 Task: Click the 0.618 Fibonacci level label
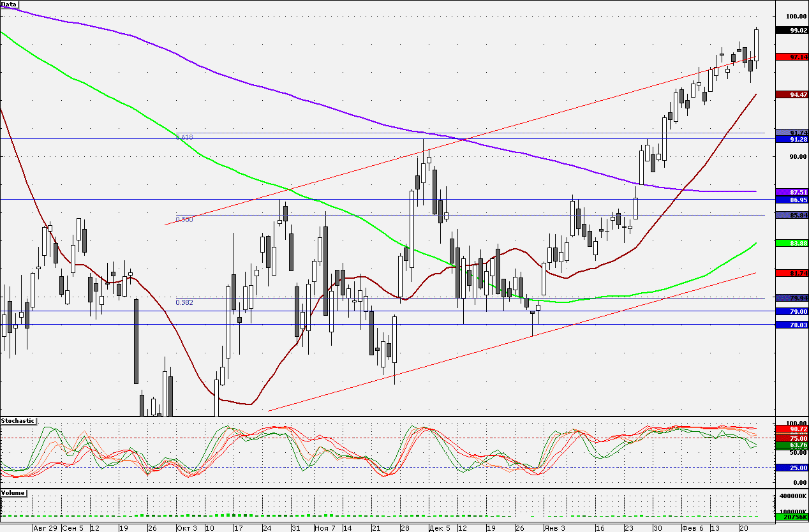[184, 137]
